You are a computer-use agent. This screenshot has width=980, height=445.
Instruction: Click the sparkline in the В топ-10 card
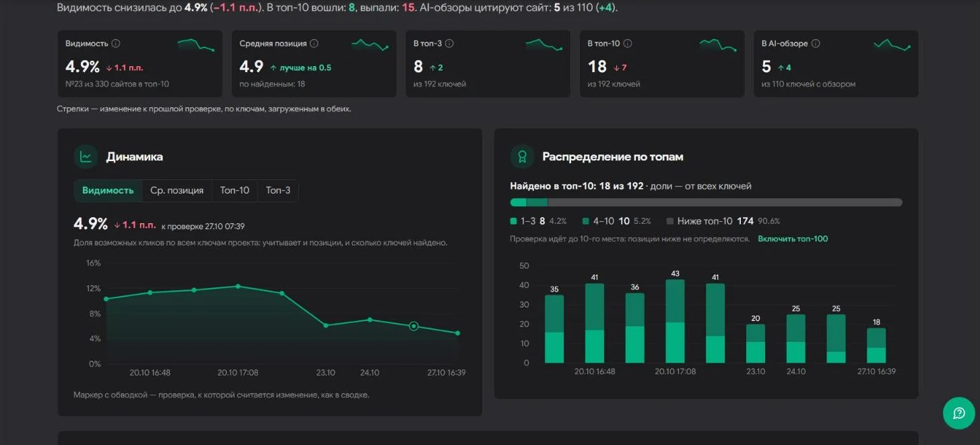coord(718,45)
